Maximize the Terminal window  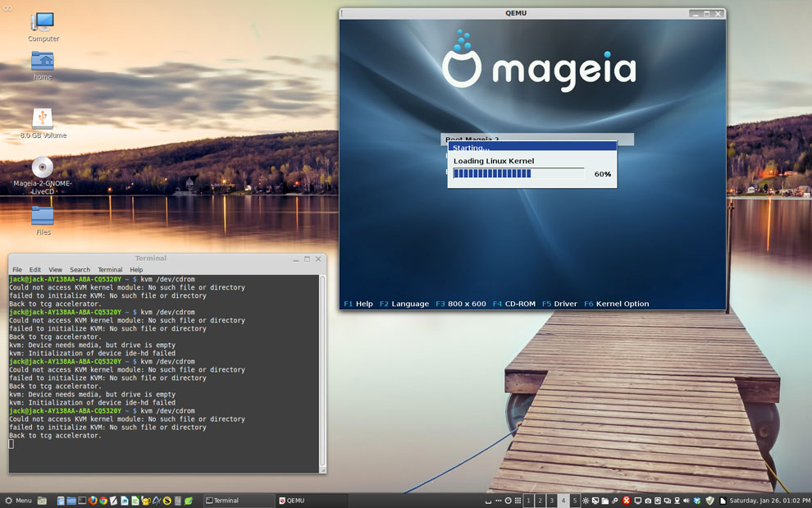pos(307,259)
